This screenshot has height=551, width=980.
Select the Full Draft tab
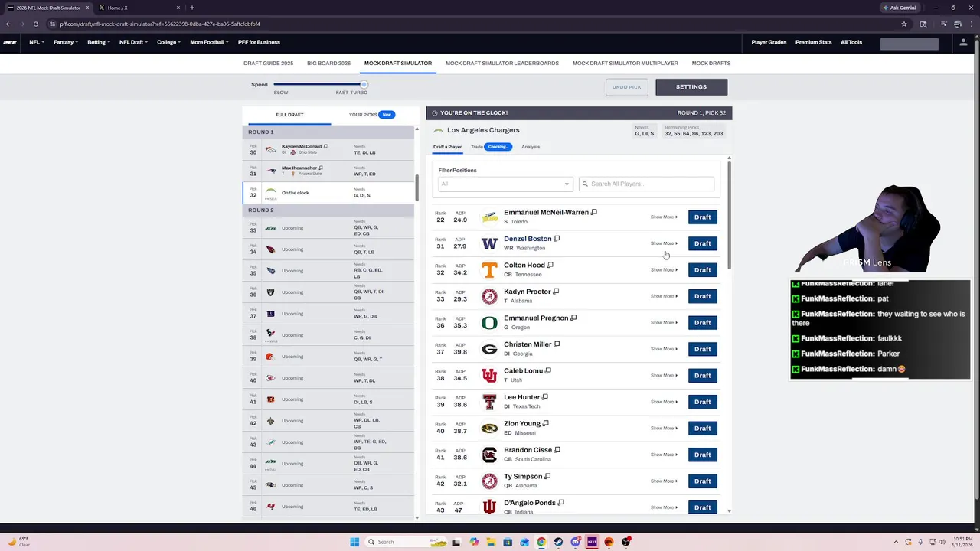(x=289, y=115)
